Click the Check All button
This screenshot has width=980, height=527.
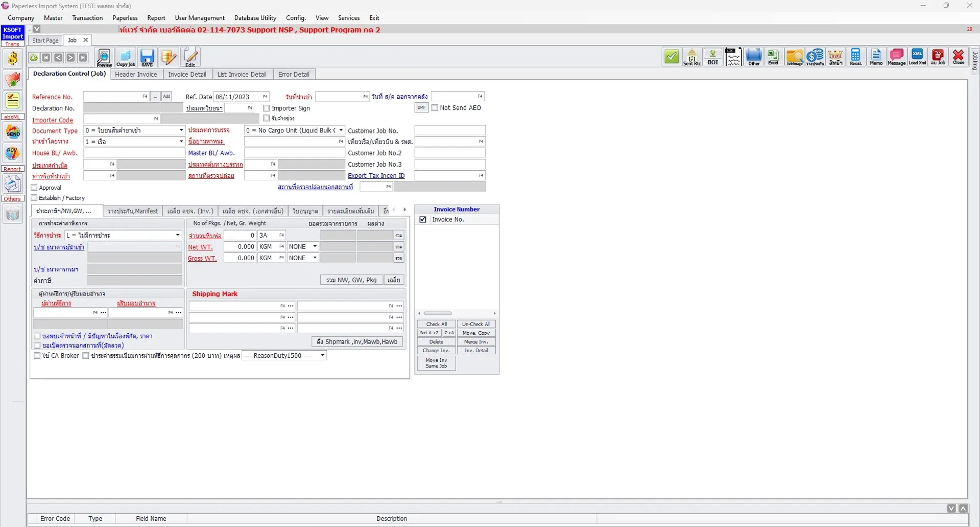tap(436, 324)
